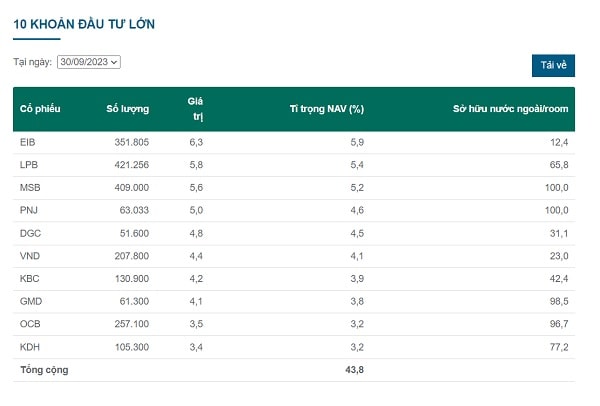600x406 pixels.
Task: Click NAV weight 5,9 in EIB row
Action: pos(357,142)
